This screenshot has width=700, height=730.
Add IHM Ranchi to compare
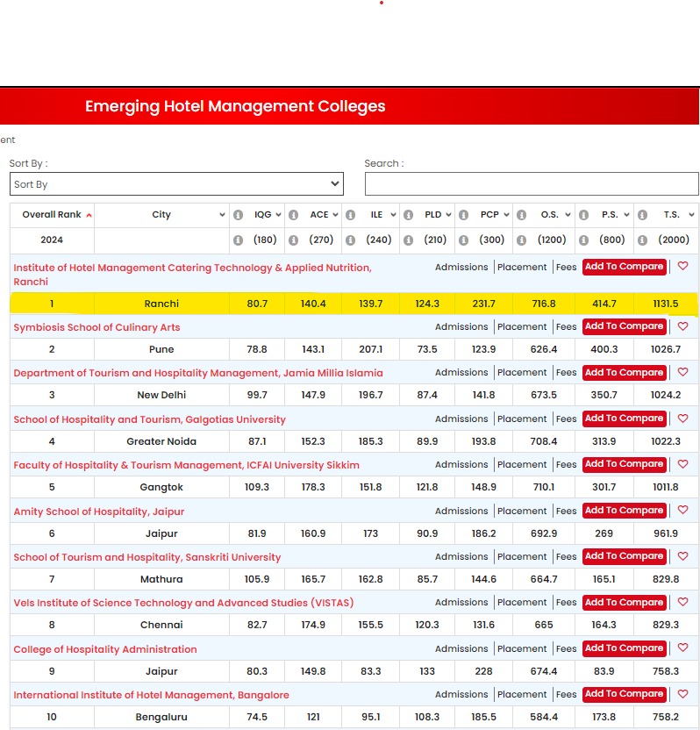pos(625,267)
